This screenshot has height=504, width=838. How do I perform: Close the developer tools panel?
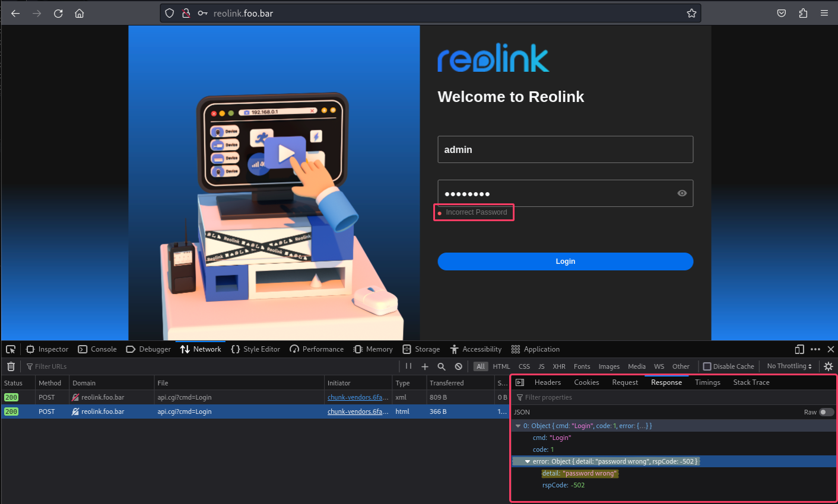click(831, 349)
